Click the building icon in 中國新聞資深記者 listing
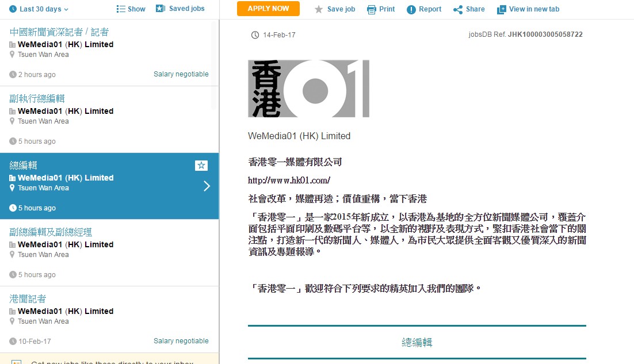The height and width of the screenshot is (364, 634). (x=13, y=45)
